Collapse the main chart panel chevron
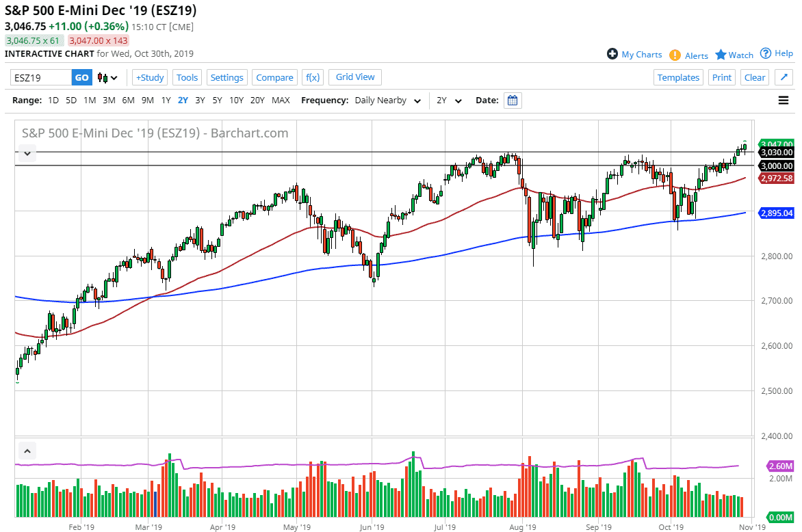The width and height of the screenshot is (802, 532). pos(27,153)
